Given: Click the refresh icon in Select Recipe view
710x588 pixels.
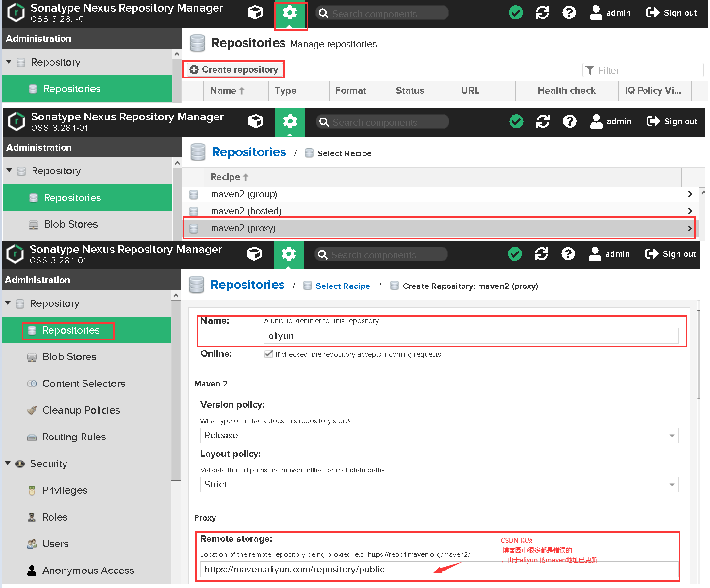Looking at the screenshot, I should (x=543, y=121).
